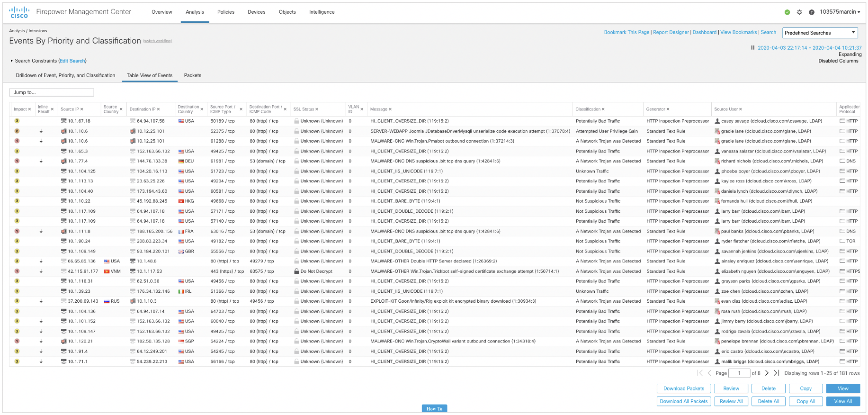Go to the next results page
This screenshot has width=868, height=415.
pos(767,373)
